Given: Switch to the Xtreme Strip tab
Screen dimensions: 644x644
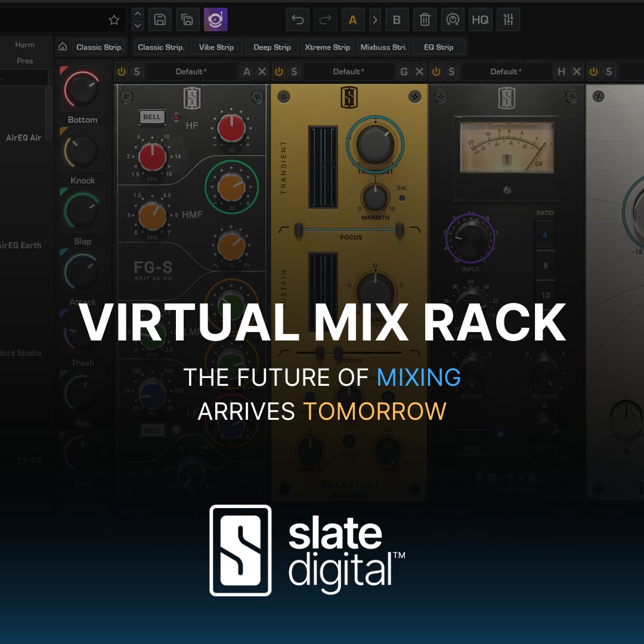Looking at the screenshot, I should click(327, 47).
